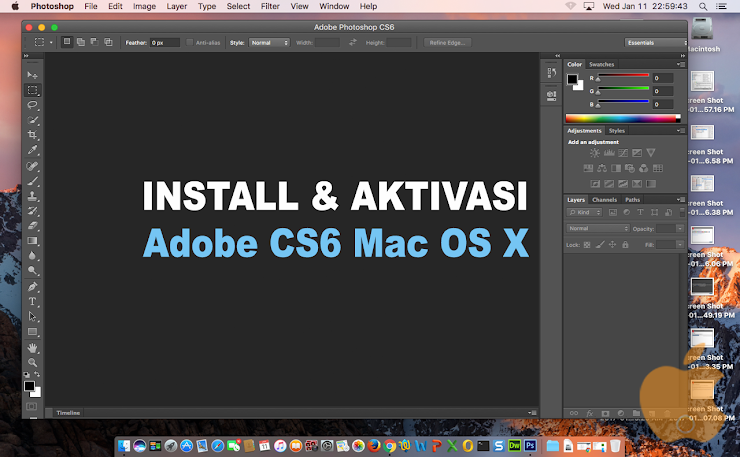
Task: Select the Crop tool
Action: (x=32, y=135)
